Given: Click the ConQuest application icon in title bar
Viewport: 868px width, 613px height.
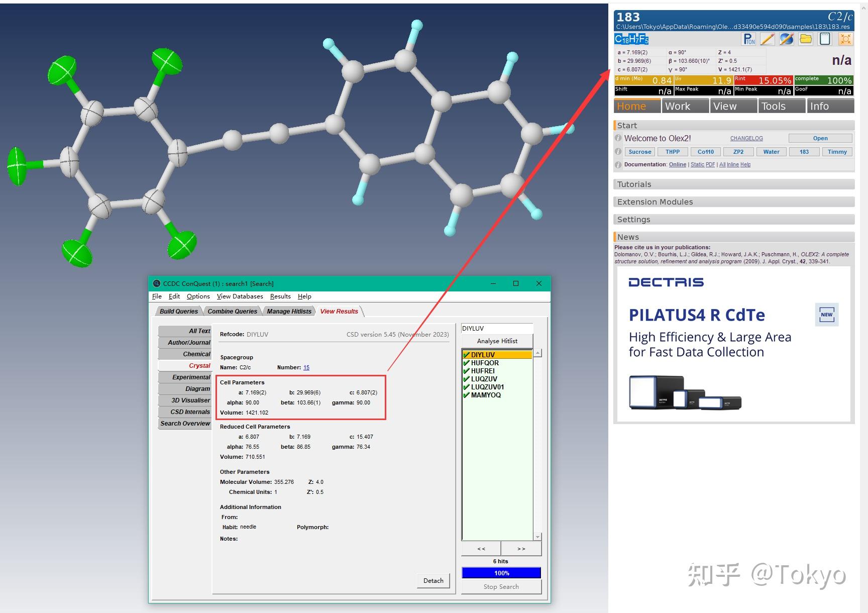Looking at the screenshot, I should [156, 283].
